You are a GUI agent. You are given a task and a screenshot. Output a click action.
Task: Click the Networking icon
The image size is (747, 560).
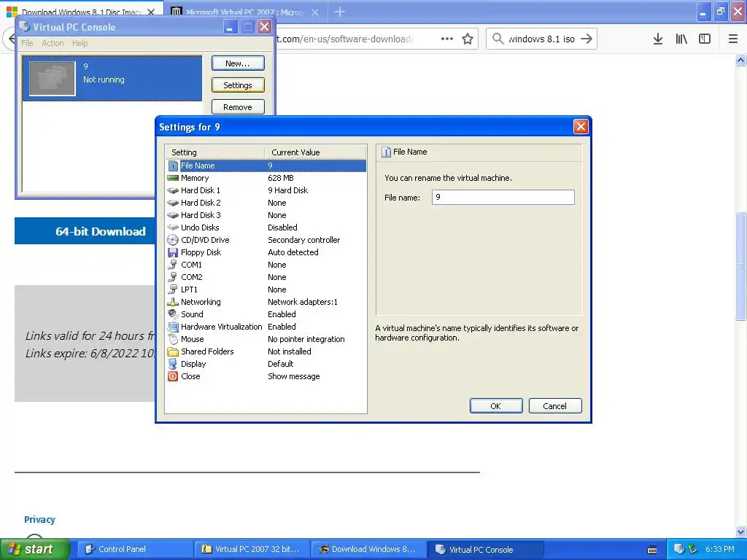pos(173,302)
